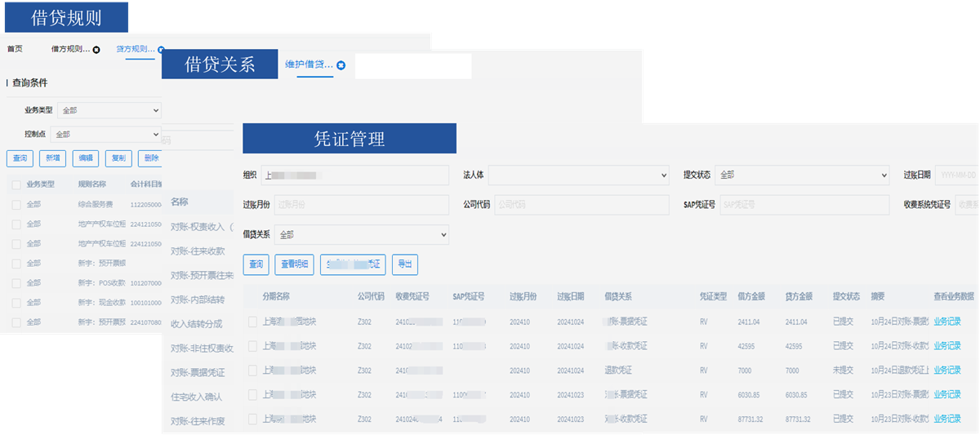
Task: Open 业务记录 link for the 退款凭证 row
Action: click(x=947, y=371)
